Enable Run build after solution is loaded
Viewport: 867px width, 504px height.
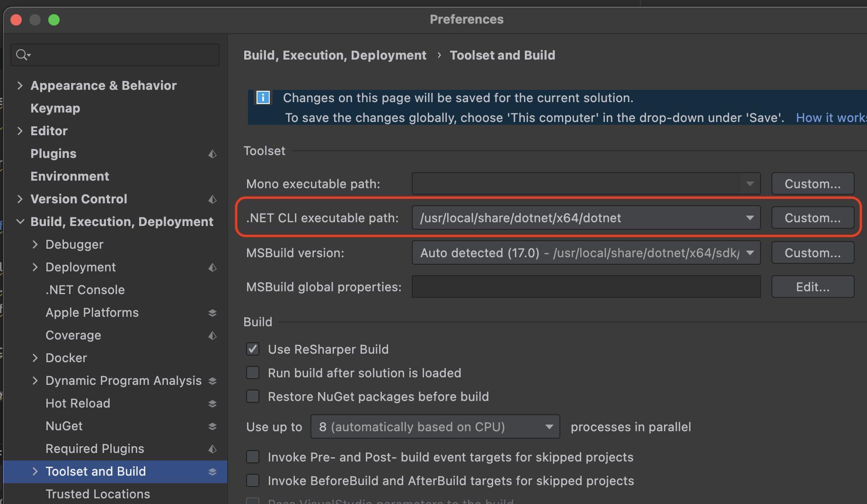coord(253,373)
